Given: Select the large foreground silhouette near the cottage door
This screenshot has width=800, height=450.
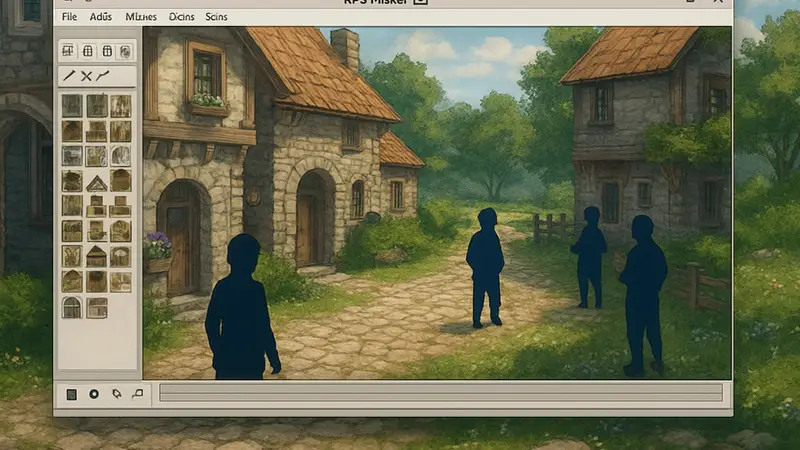Looking at the screenshot, I should [x=241, y=307].
